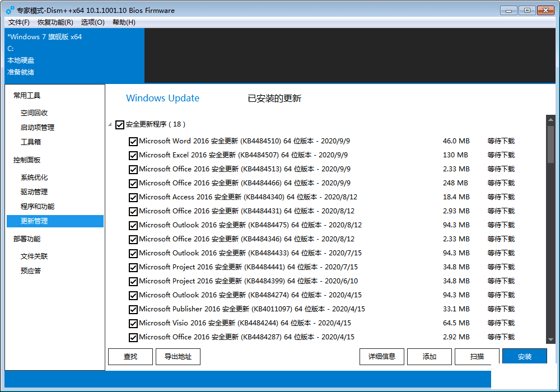
Task: Select Microsoft Project 2016 KB4484399 row text
Action: click(x=248, y=281)
